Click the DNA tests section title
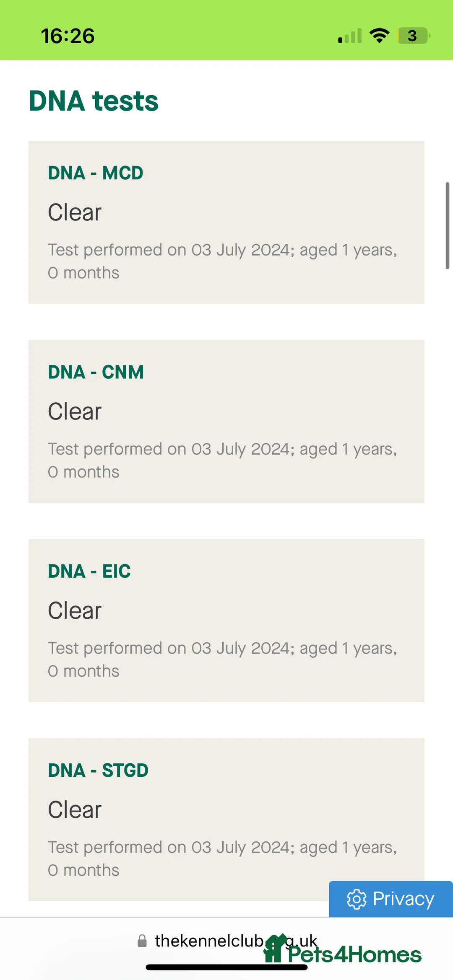The image size is (453, 980). click(x=94, y=101)
